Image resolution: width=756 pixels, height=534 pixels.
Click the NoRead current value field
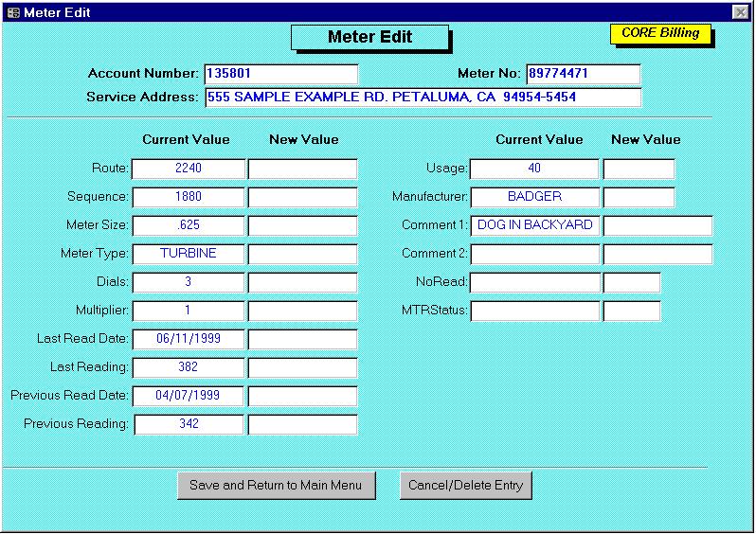(x=534, y=283)
